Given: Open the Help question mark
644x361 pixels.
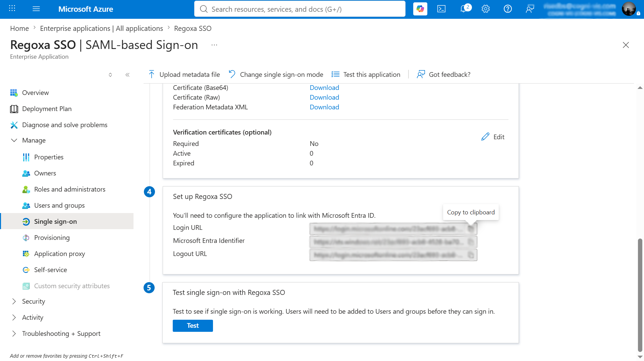Looking at the screenshot, I should coord(508,9).
